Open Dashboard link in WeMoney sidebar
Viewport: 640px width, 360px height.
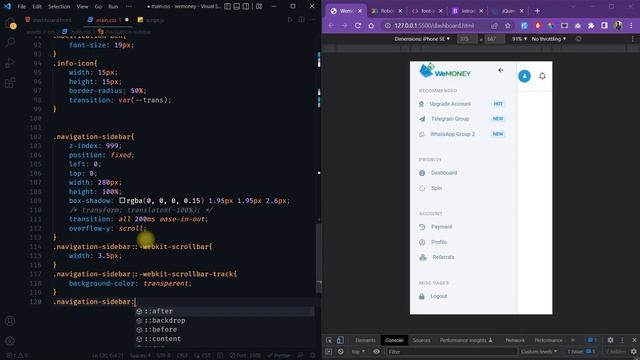[444, 173]
